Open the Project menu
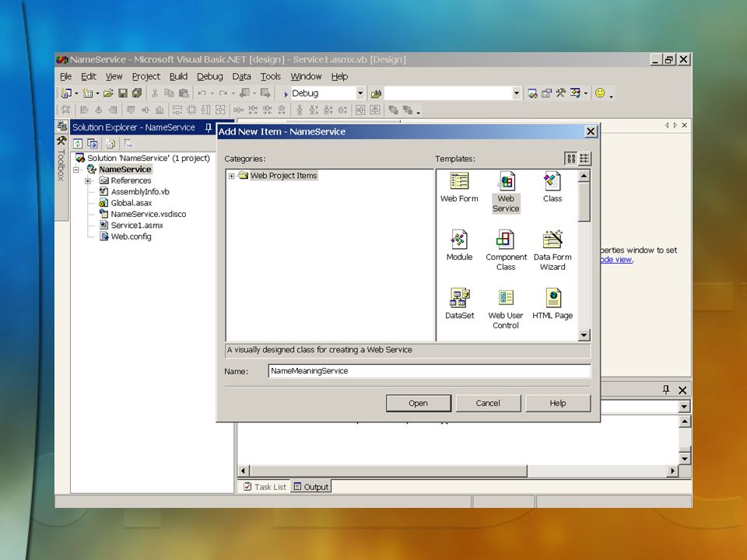The width and height of the screenshot is (747, 560). [146, 76]
